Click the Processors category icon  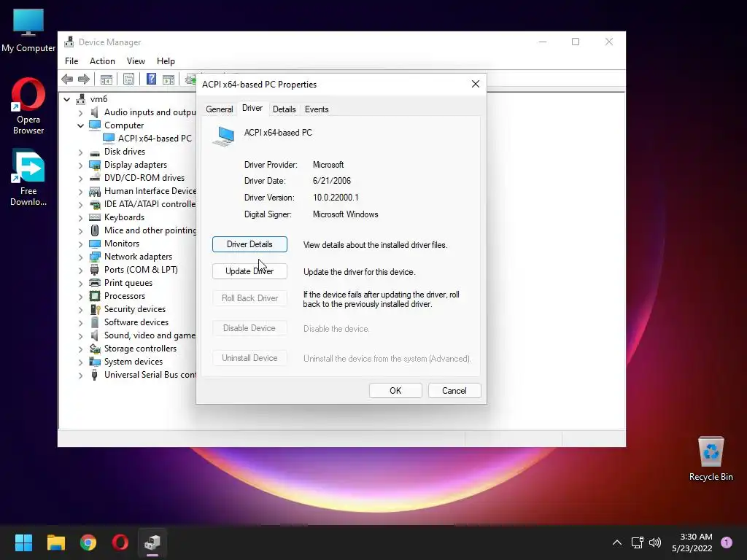click(95, 296)
